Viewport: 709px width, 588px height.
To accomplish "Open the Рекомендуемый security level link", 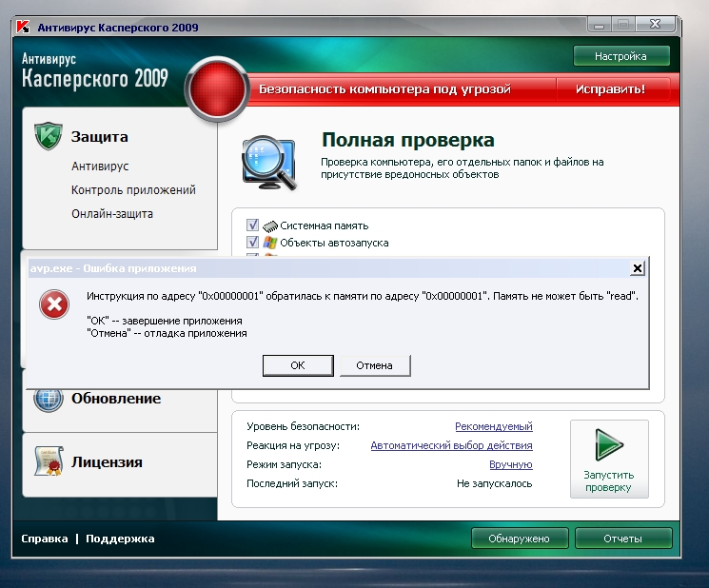I will click(494, 426).
